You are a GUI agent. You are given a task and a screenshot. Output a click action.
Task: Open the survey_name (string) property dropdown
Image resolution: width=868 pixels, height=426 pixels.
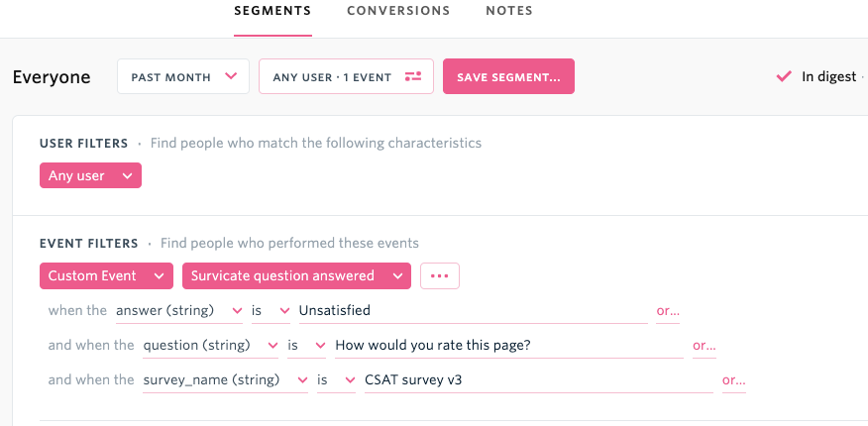pyautogui.click(x=225, y=380)
